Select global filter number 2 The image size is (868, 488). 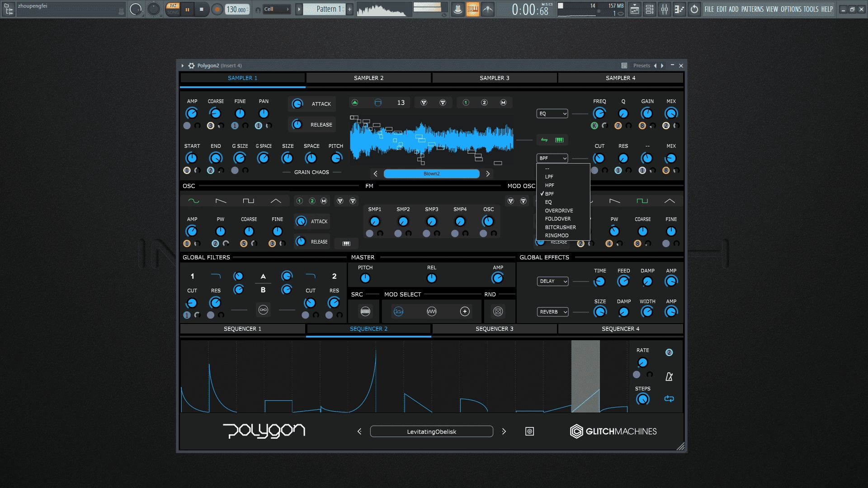334,277
